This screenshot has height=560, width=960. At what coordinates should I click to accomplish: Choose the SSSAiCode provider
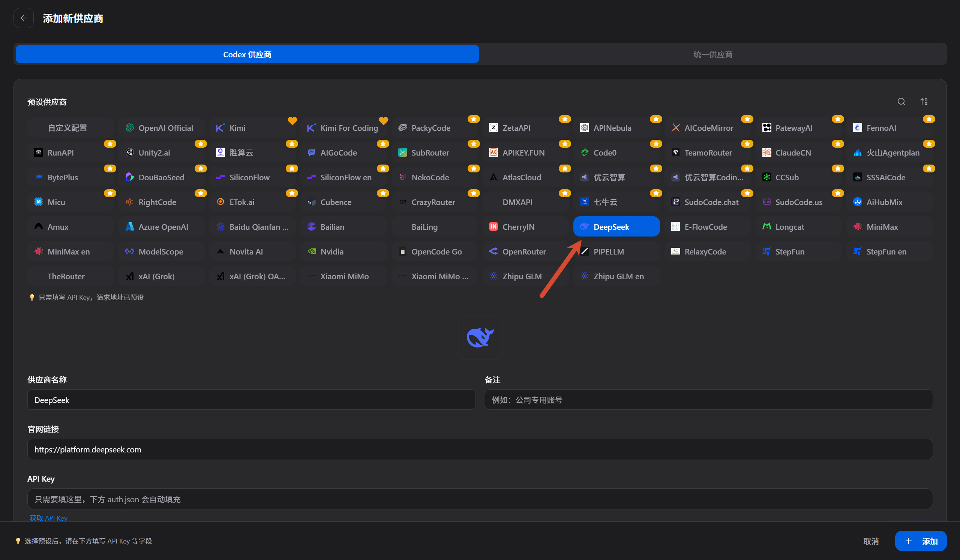(x=890, y=177)
